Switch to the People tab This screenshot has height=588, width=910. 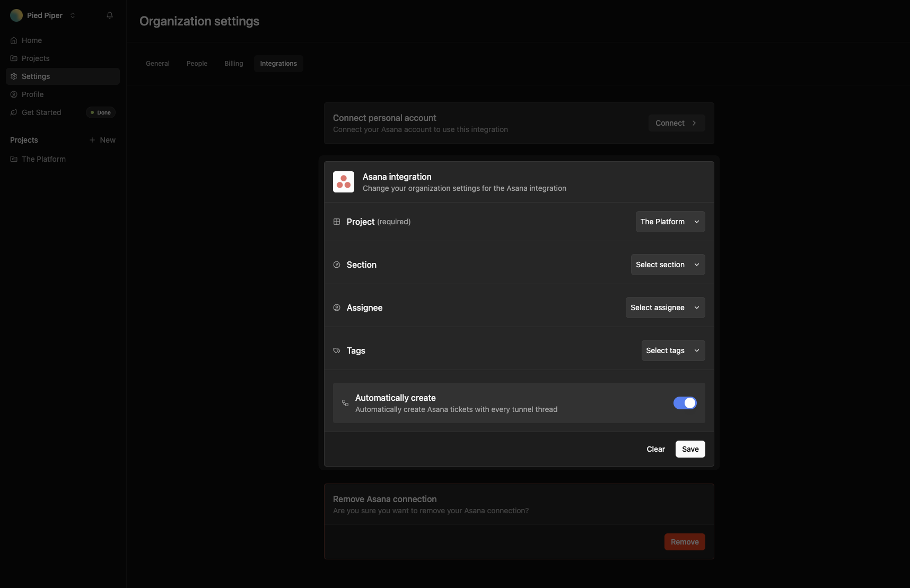(197, 64)
